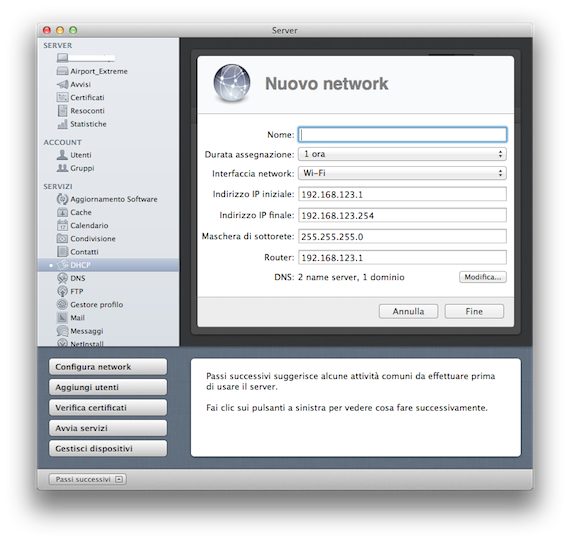The width and height of the screenshot is (570, 542).
Task: Focus the Nome text field
Action: pyautogui.click(x=402, y=135)
